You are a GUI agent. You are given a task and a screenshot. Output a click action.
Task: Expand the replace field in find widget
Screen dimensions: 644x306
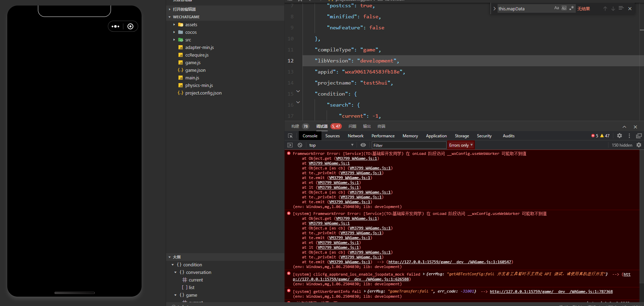click(x=494, y=9)
